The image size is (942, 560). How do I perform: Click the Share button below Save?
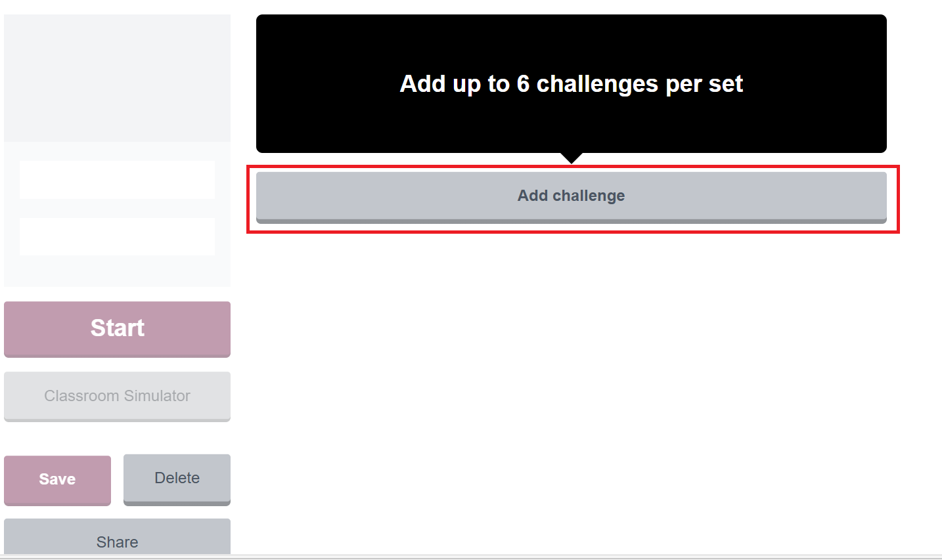pyautogui.click(x=117, y=540)
